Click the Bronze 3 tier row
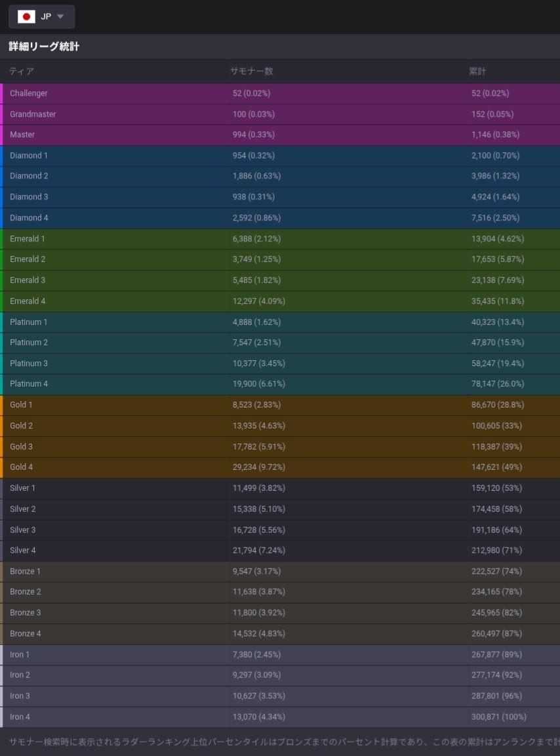The height and width of the screenshot is (756, 560). pos(280,613)
